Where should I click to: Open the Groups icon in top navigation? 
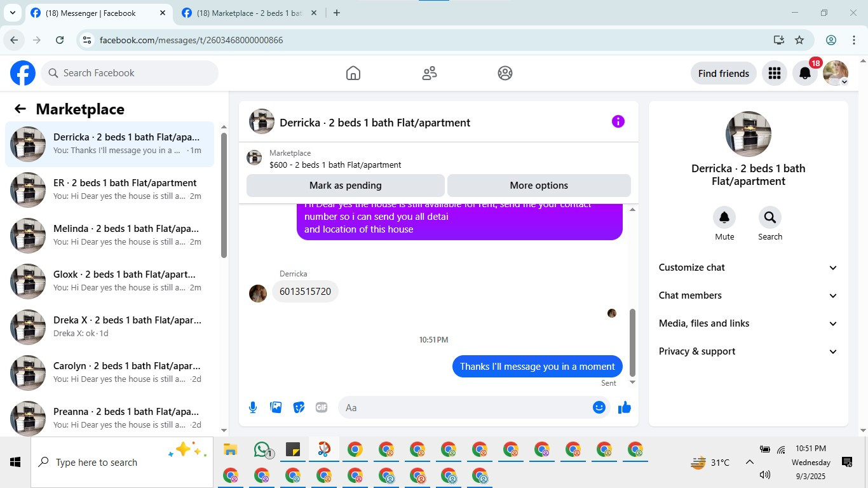click(x=505, y=73)
